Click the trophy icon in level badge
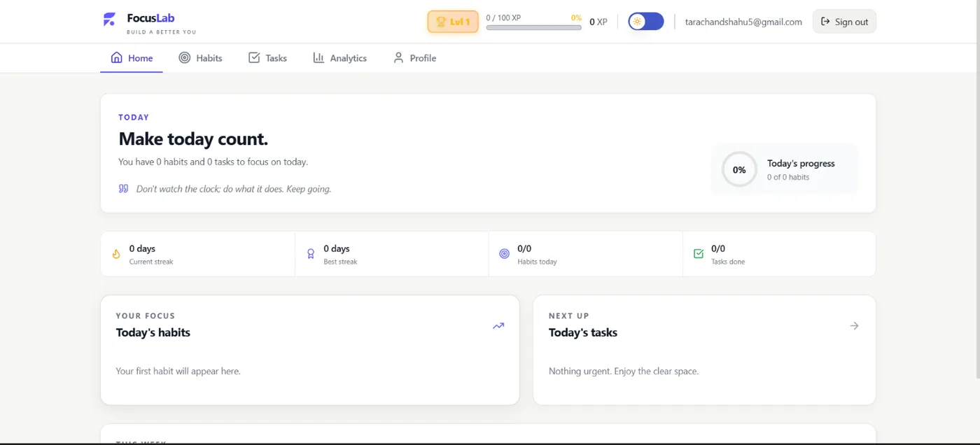The height and width of the screenshot is (445, 980). 441,22
